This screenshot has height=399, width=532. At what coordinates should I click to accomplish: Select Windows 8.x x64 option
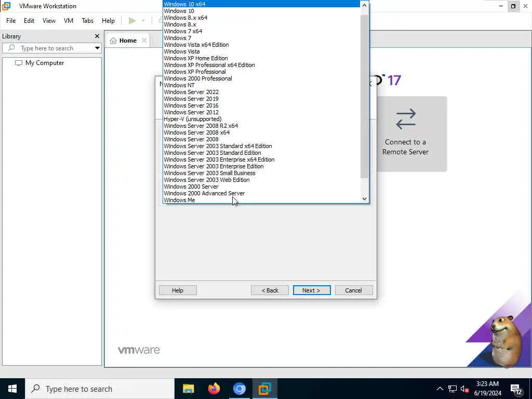click(x=261, y=18)
